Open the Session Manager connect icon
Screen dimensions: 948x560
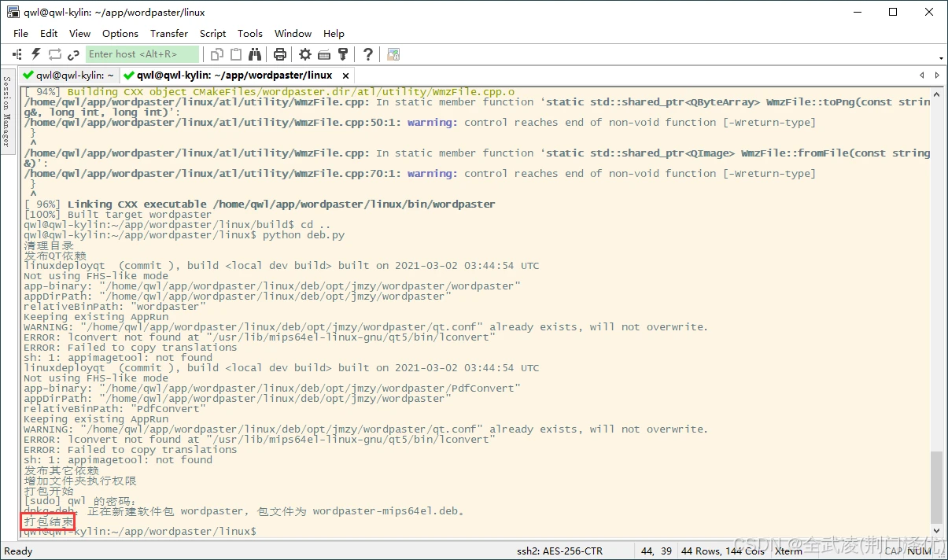17,54
